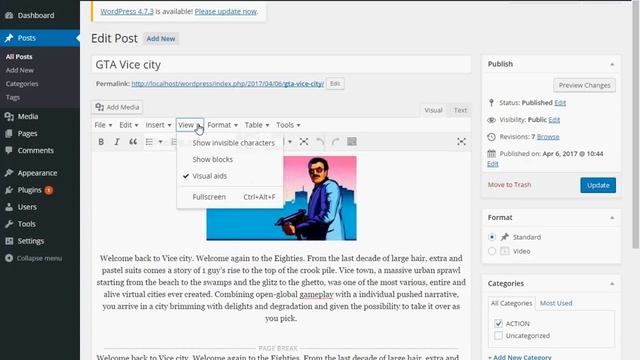Expand bulleted list style options arrow
Viewport: 640px width, 360px height.
pos(160,142)
